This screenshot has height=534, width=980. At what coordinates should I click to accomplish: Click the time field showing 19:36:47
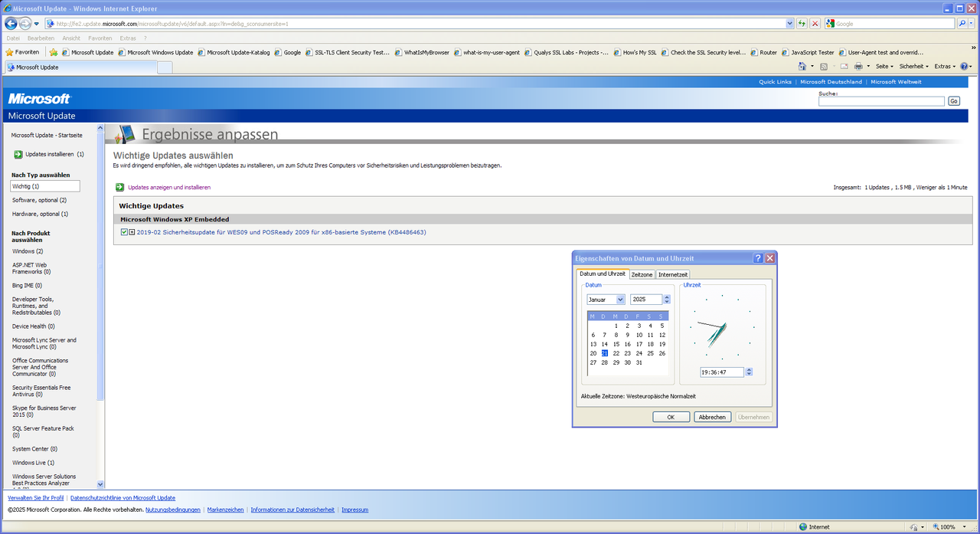pos(722,372)
